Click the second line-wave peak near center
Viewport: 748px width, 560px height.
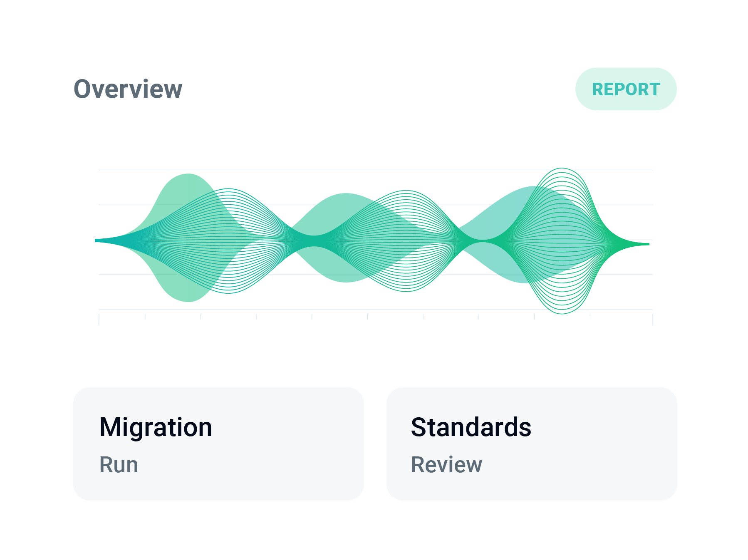coord(406,193)
